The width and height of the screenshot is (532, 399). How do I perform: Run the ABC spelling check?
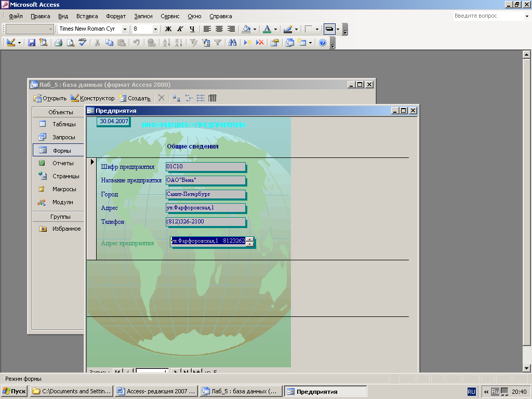coord(83,43)
